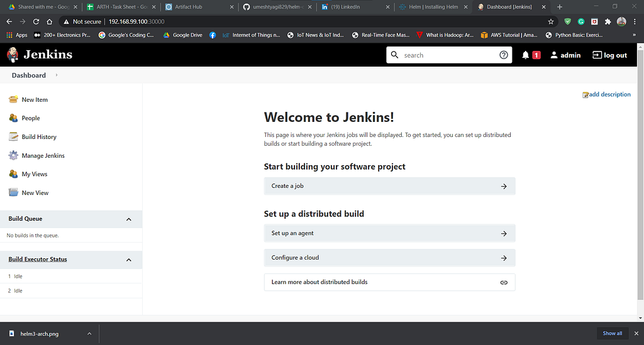Click the Grammarly extension icon
This screenshot has width=644, height=345.
[581, 22]
